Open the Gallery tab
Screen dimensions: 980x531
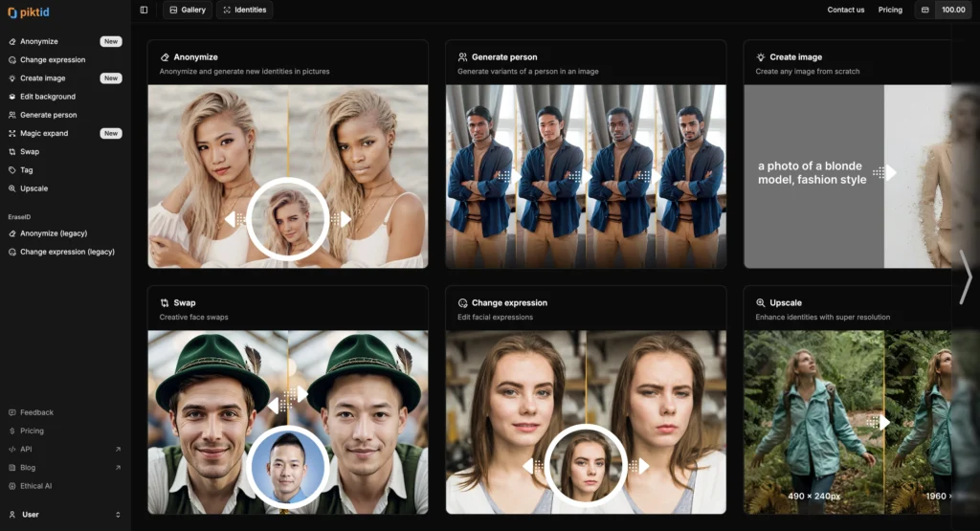[188, 10]
